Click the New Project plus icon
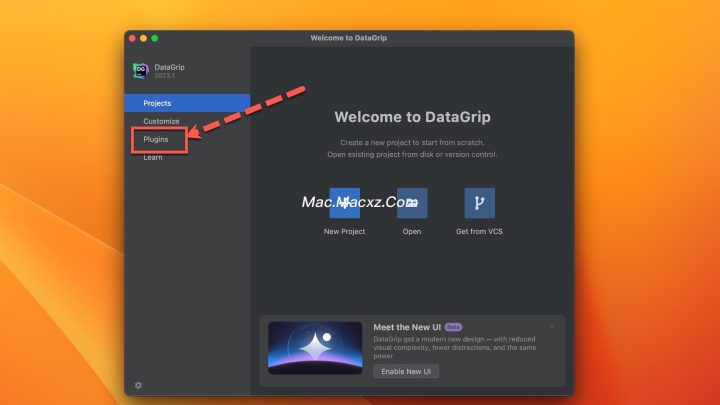This screenshot has height=405, width=720. (344, 203)
